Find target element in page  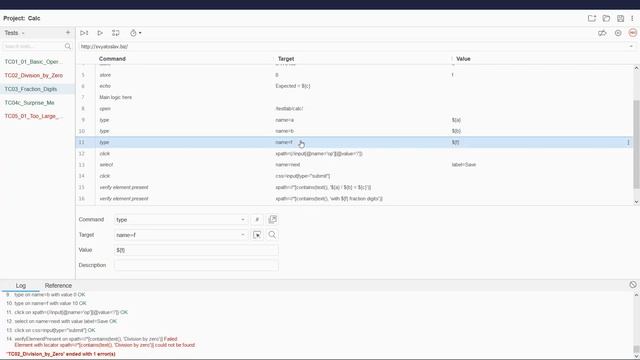(272, 235)
